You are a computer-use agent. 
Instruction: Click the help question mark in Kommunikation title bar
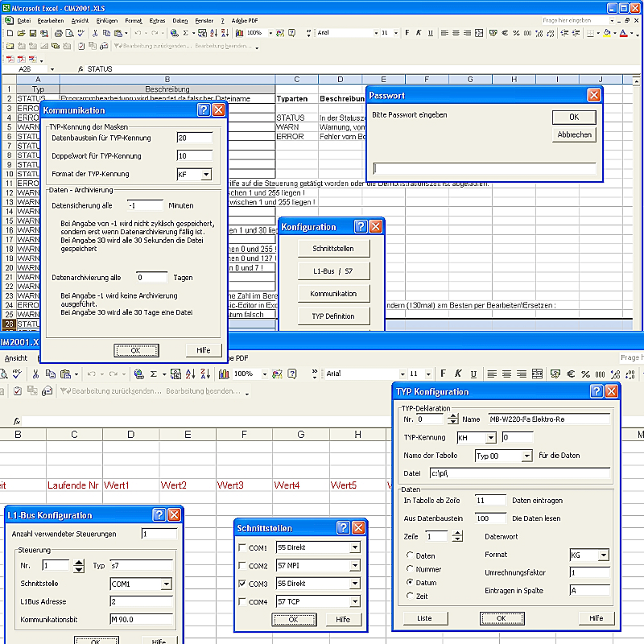coord(204,109)
